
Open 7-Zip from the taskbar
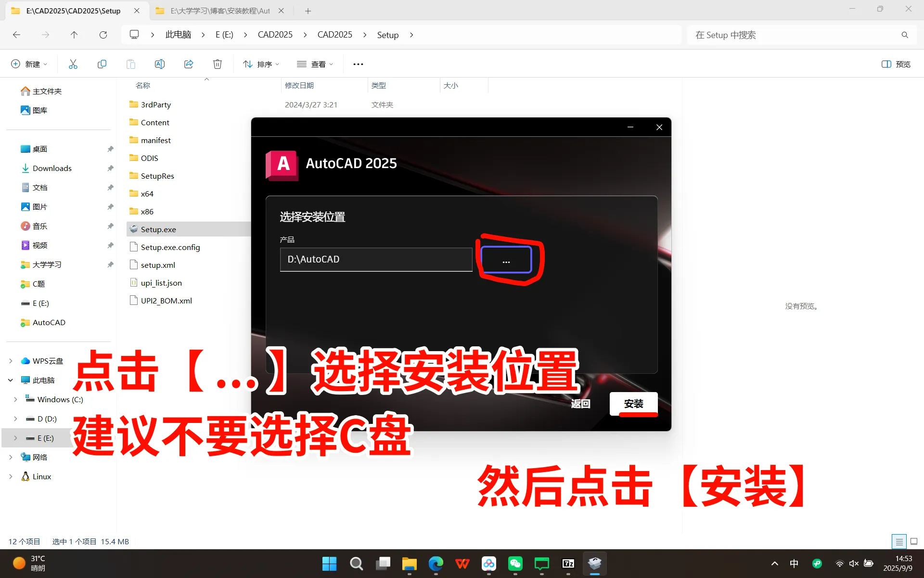coord(568,564)
